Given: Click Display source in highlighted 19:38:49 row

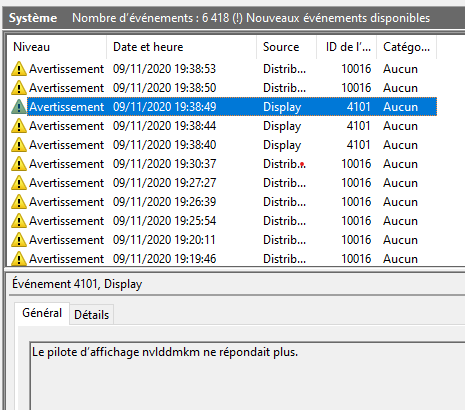Looking at the screenshot, I should 282,107.
